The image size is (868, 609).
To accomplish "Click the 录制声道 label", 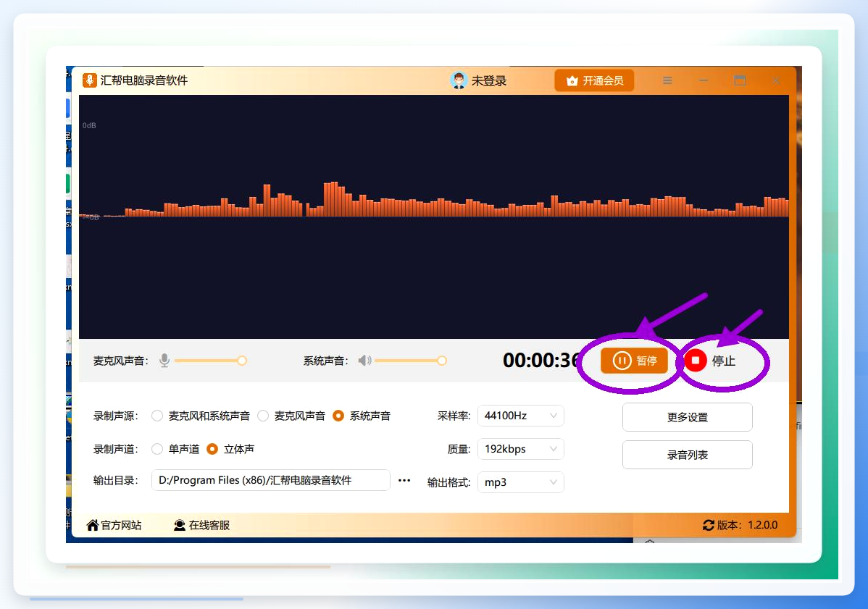I will pyautogui.click(x=116, y=449).
